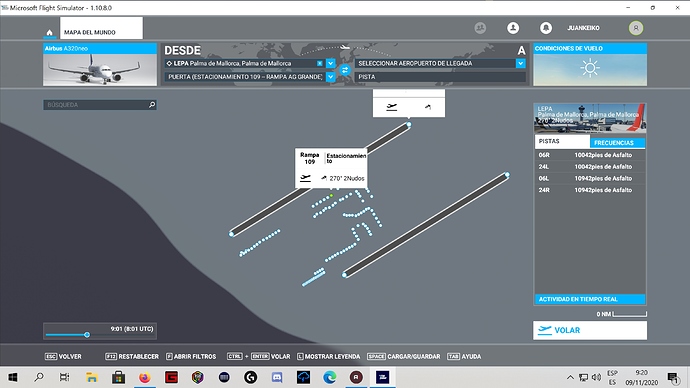Screen dimensions: 690x388
Task: Expand the arrival airport dropdown
Action: 521,63
